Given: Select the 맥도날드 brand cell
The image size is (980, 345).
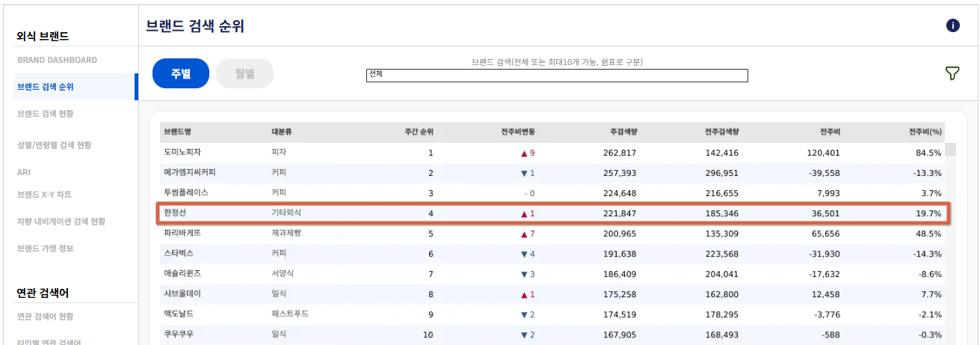Looking at the screenshot, I should (x=179, y=314).
